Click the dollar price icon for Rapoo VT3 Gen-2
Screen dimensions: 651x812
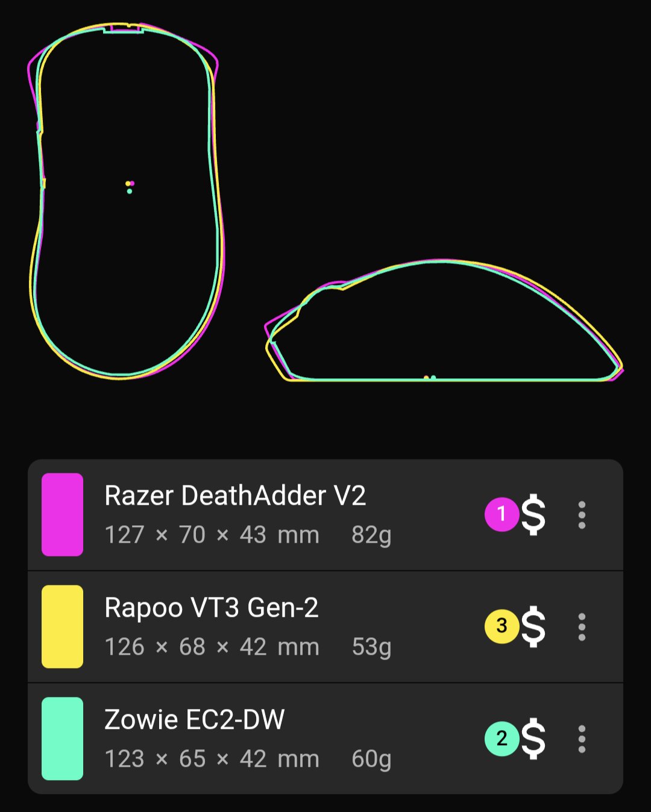tap(533, 626)
